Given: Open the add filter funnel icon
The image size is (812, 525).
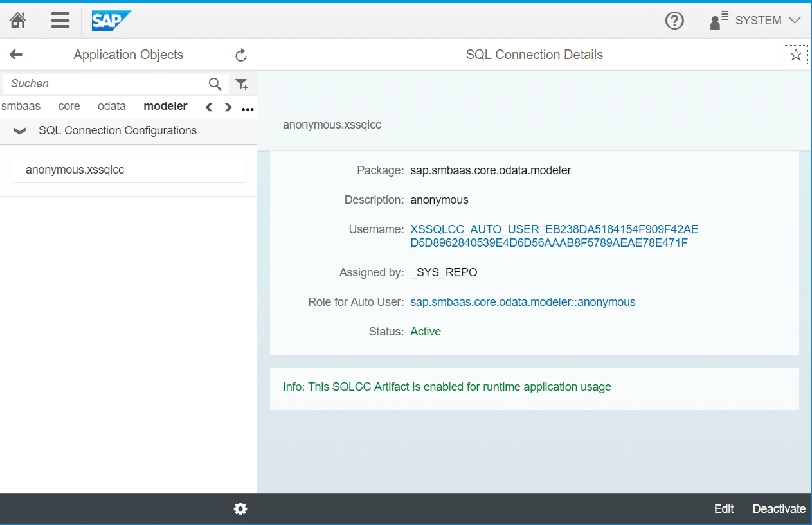Looking at the screenshot, I should click(x=242, y=84).
